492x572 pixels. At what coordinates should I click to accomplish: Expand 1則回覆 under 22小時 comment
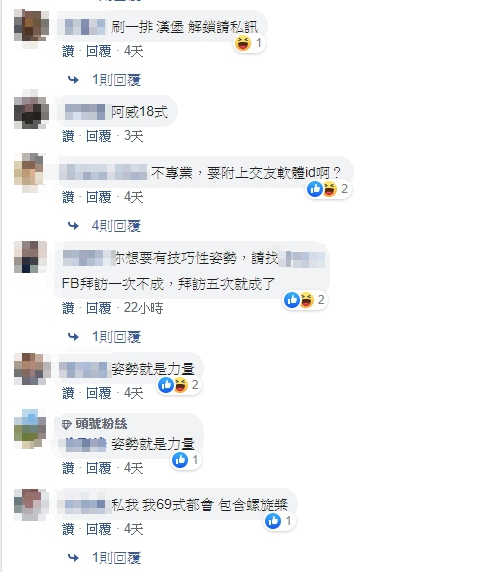[x=116, y=337]
